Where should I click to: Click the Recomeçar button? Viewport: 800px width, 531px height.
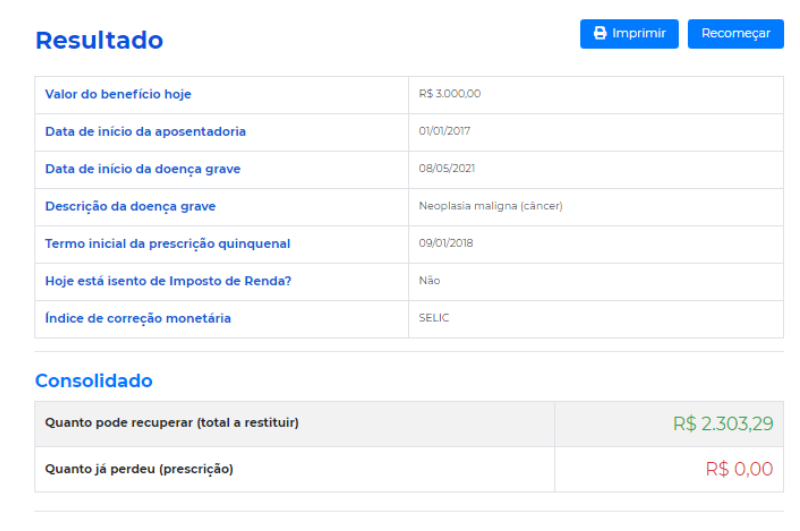735,34
